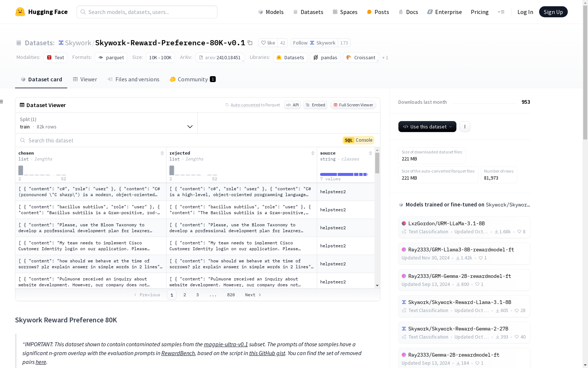Click the Croissant library tag
The height and width of the screenshot is (368, 588).
(x=361, y=57)
